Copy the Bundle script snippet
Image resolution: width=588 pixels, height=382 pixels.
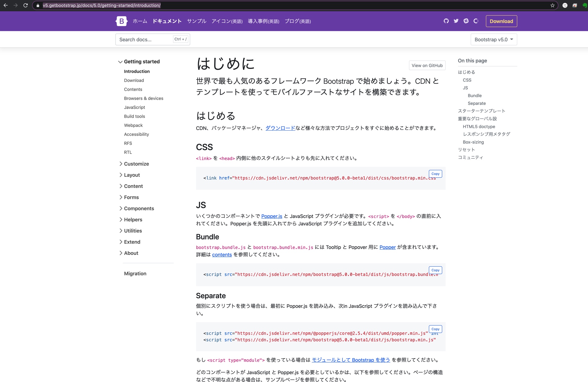click(x=435, y=270)
